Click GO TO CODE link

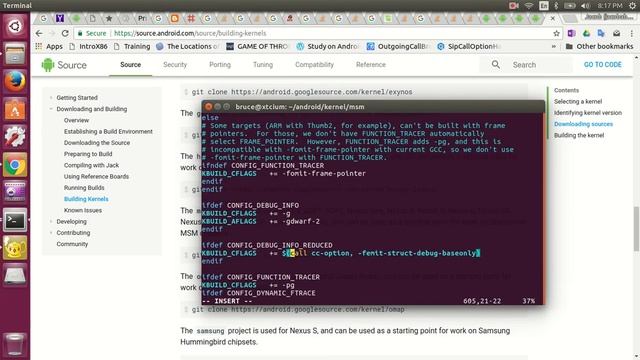click(x=602, y=64)
